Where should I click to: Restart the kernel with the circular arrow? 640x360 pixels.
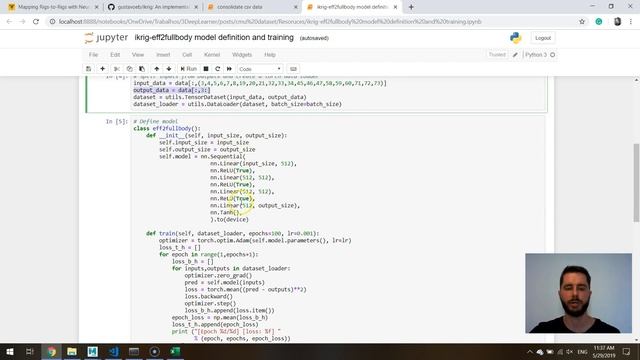pos(218,69)
